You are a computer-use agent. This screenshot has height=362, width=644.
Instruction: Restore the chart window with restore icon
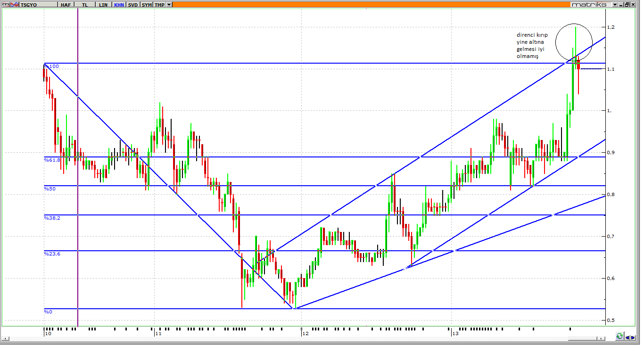pyautogui.click(x=627, y=4)
